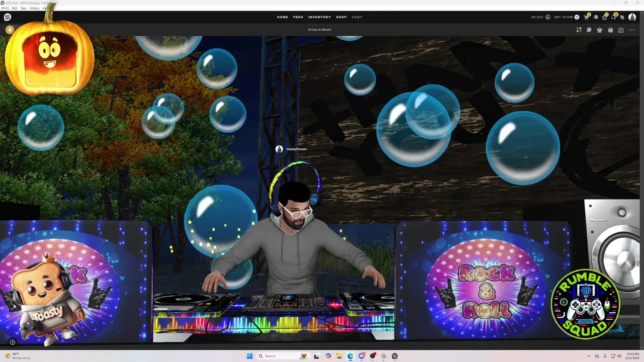
Task: Open the more options ellipsis
Action: pyautogui.click(x=631, y=30)
